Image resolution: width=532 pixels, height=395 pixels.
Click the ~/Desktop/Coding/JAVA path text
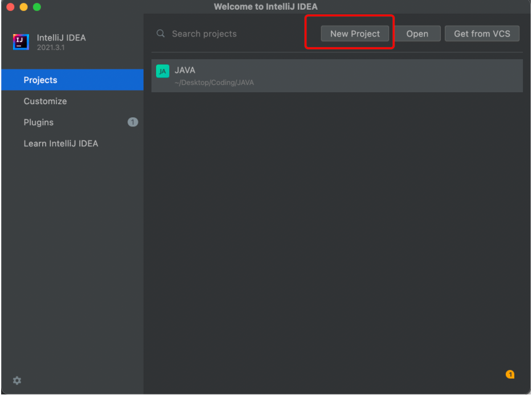pos(214,83)
